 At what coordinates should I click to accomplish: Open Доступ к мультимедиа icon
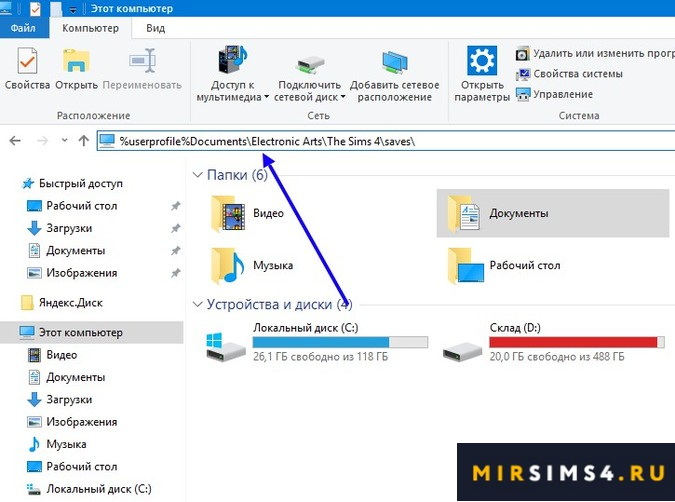232,59
